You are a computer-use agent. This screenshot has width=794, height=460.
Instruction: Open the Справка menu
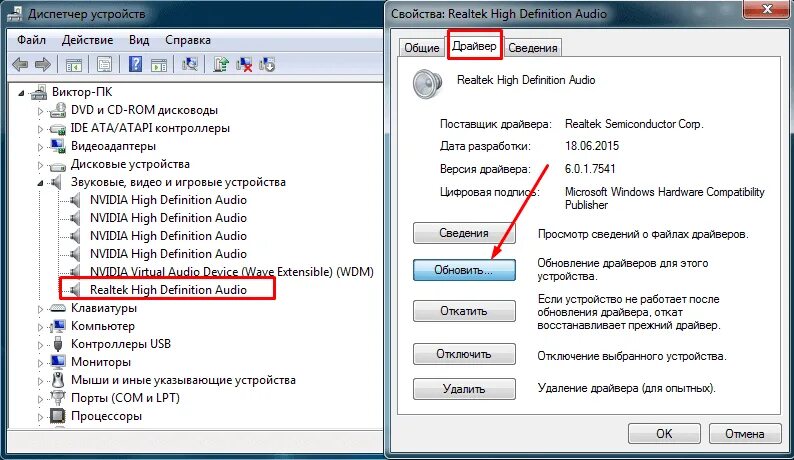(x=188, y=40)
